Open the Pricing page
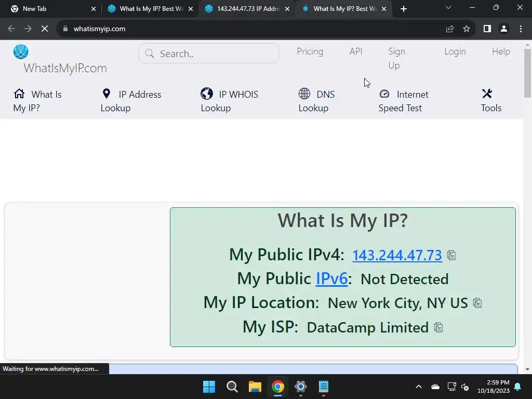The height and width of the screenshot is (399, 532). click(x=310, y=51)
